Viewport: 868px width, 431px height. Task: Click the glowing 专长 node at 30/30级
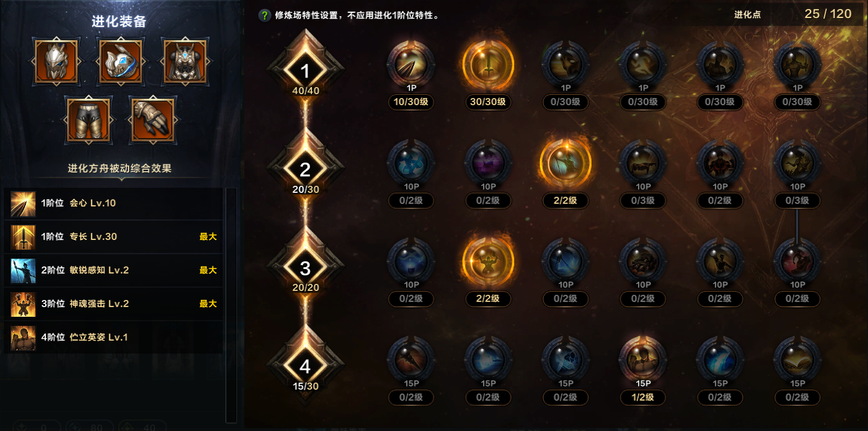click(488, 65)
